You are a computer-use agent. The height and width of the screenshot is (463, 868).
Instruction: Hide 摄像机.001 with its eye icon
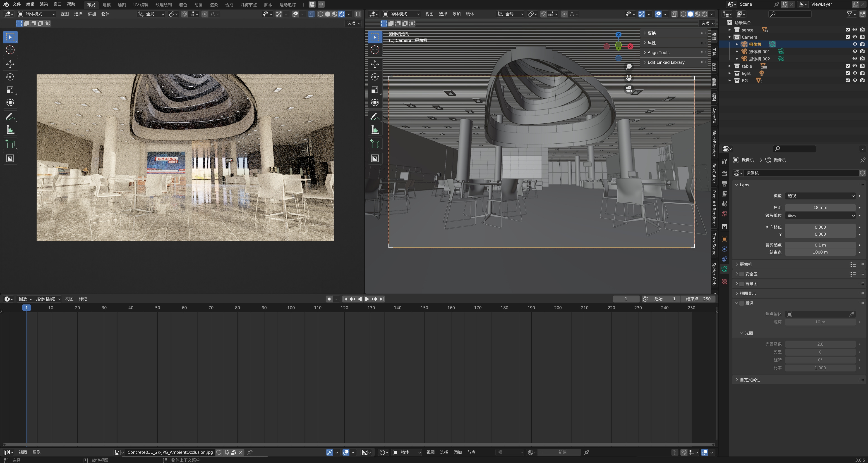(854, 52)
